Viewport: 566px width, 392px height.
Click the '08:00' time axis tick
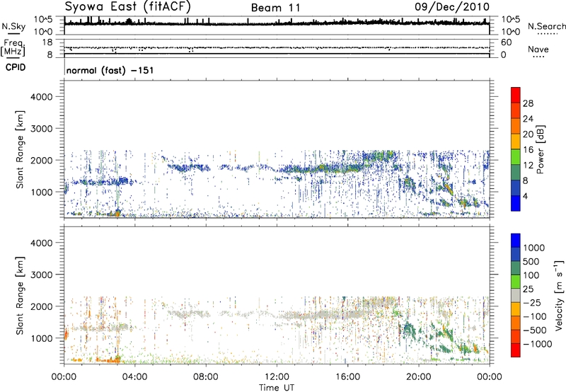[205, 377]
